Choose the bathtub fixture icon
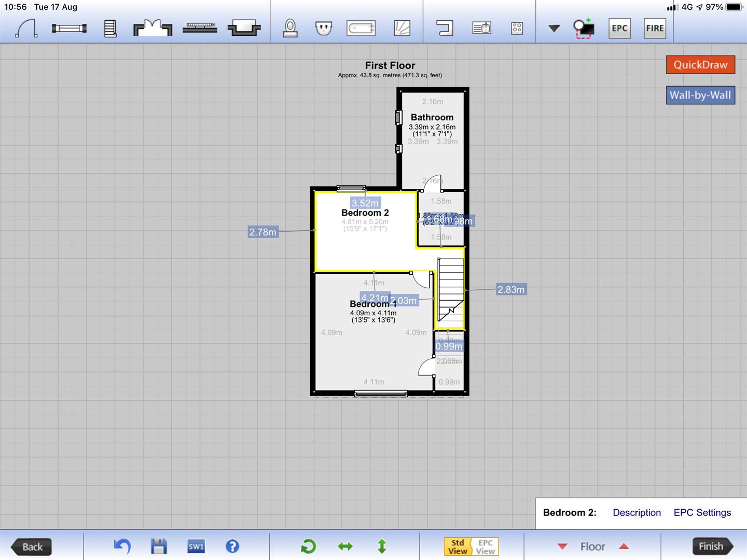 click(x=361, y=28)
